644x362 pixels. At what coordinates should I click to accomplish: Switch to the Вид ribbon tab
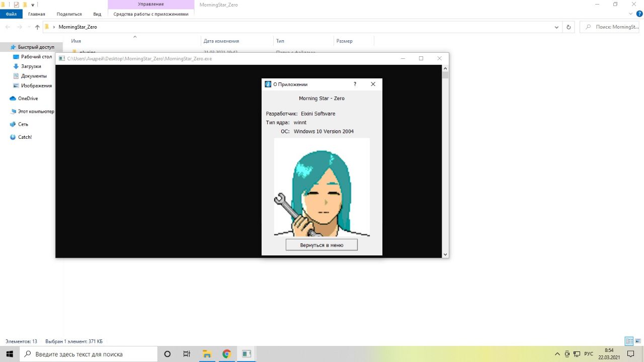tap(97, 14)
